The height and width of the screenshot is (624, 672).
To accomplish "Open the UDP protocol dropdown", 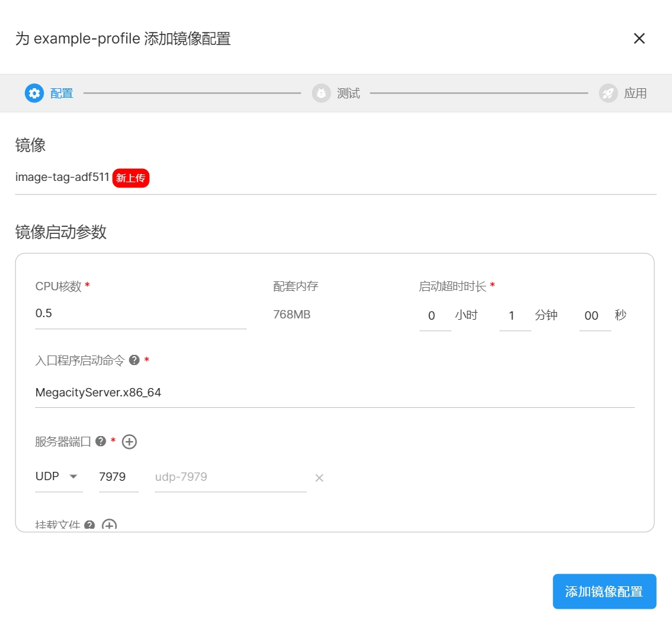I will pyautogui.click(x=59, y=477).
